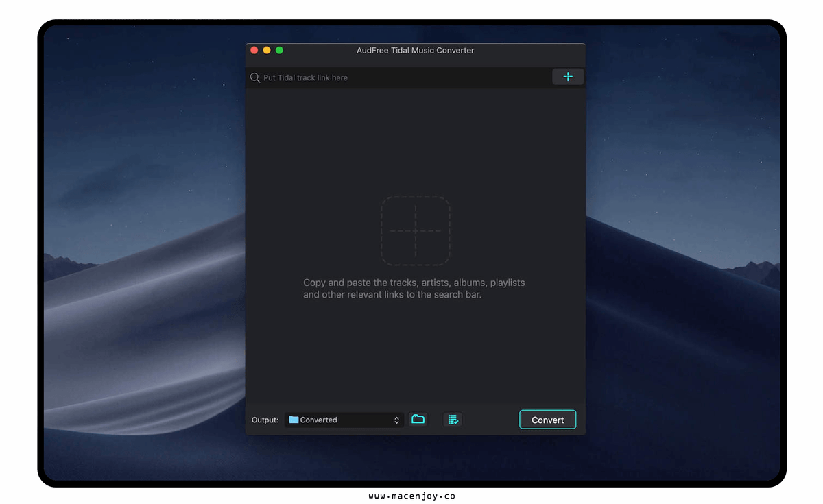This screenshot has width=823, height=504.
Task: Click the 'AudFree Tidal Music Converter' window title
Action: pyautogui.click(x=416, y=50)
